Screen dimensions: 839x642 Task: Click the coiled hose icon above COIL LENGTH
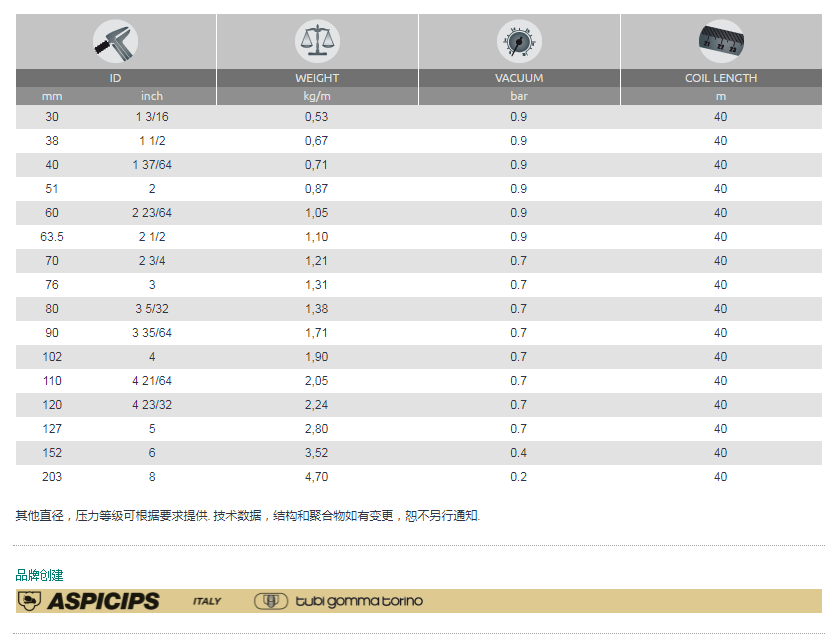point(720,38)
